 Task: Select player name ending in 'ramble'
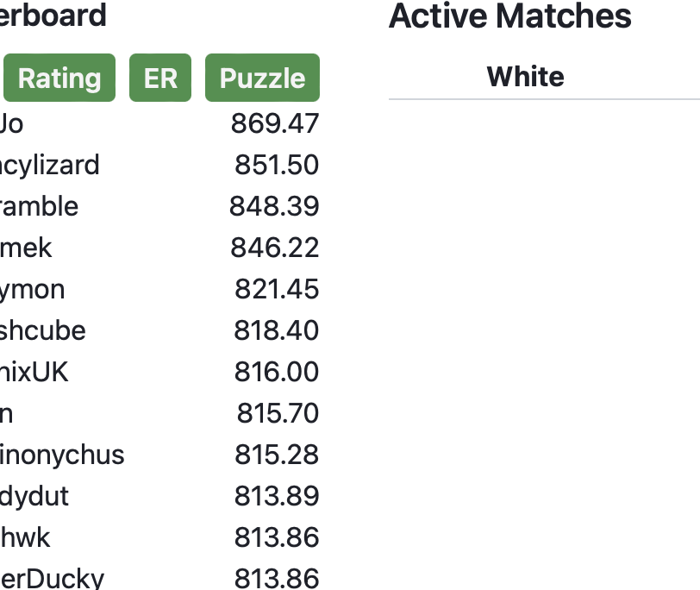pos(39,206)
